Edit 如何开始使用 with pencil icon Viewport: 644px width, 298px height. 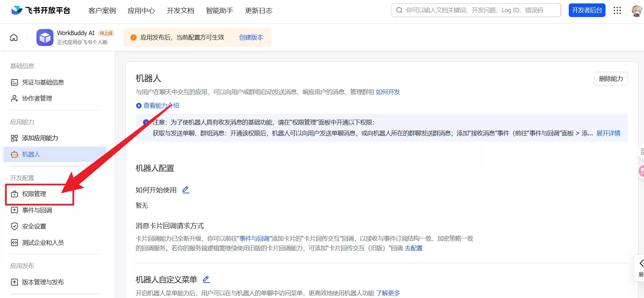[x=186, y=190]
